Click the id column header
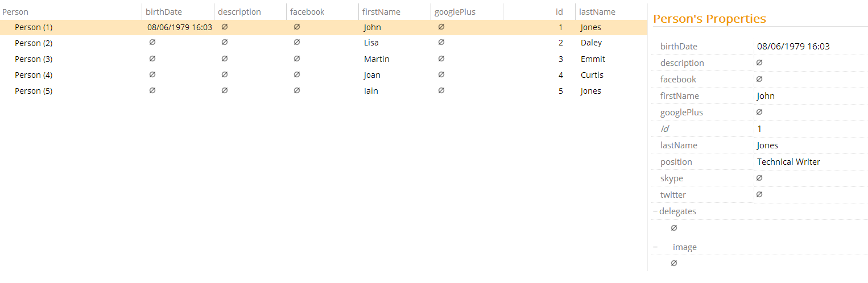 point(559,11)
